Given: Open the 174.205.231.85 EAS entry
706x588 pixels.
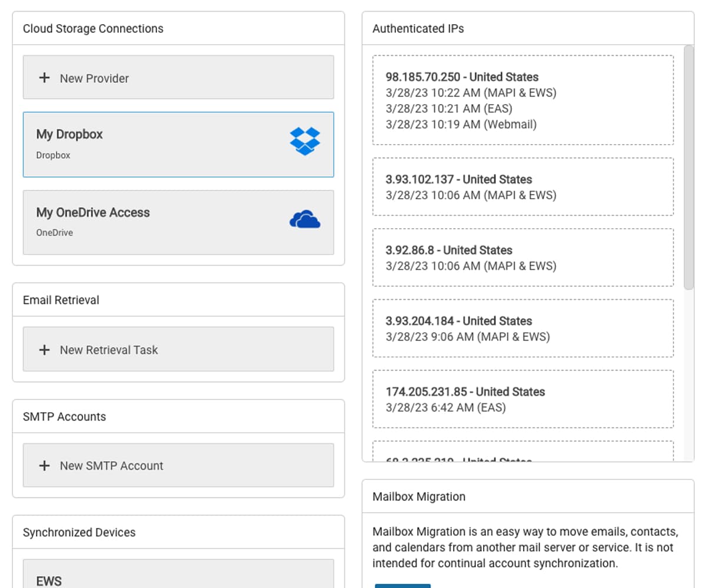Looking at the screenshot, I should point(522,399).
